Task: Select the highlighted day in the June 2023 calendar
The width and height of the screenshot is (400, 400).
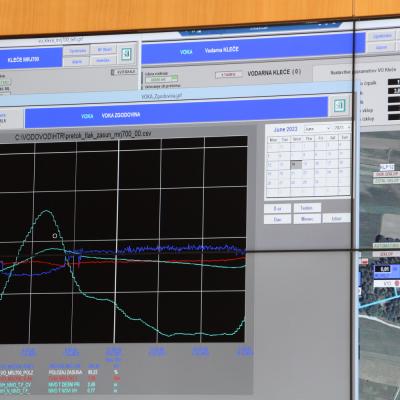Action: [x=295, y=164]
